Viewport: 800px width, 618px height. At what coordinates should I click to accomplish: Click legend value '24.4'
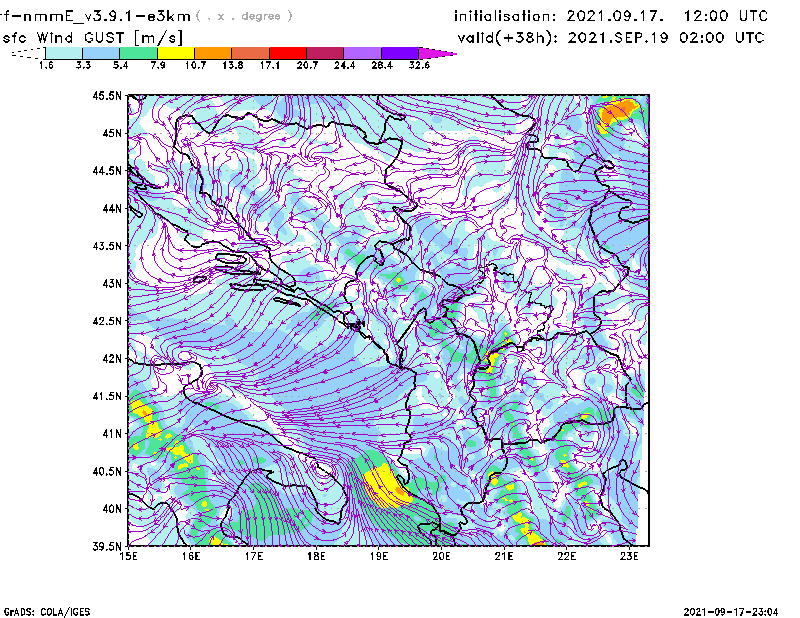click(x=344, y=65)
